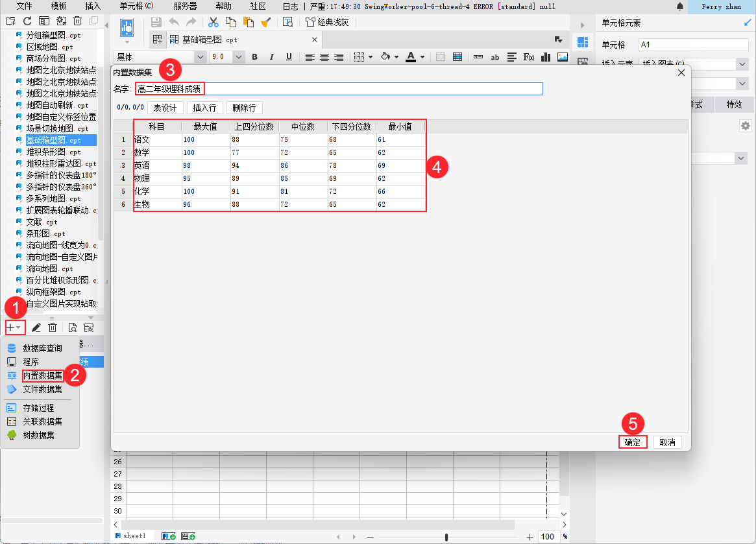Image resolution: width=756 pixels, height=544 pixels.
Task: Click the Undo arrow icon
Action: pyautogui.click(x=173, y=22)
